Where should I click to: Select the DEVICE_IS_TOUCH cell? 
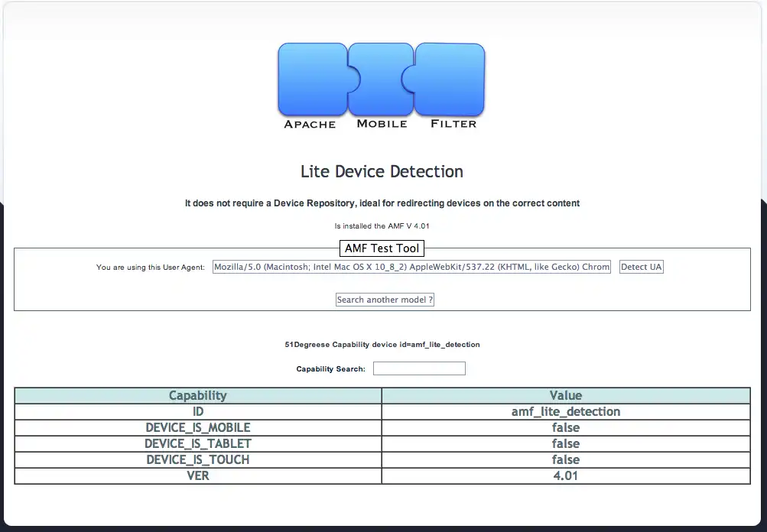[x=198, y=460]
